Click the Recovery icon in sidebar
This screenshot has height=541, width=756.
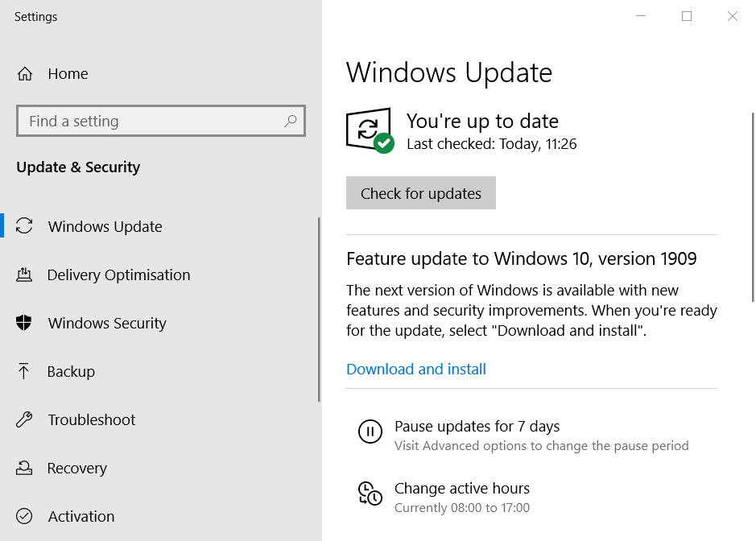tap(26, 468)
